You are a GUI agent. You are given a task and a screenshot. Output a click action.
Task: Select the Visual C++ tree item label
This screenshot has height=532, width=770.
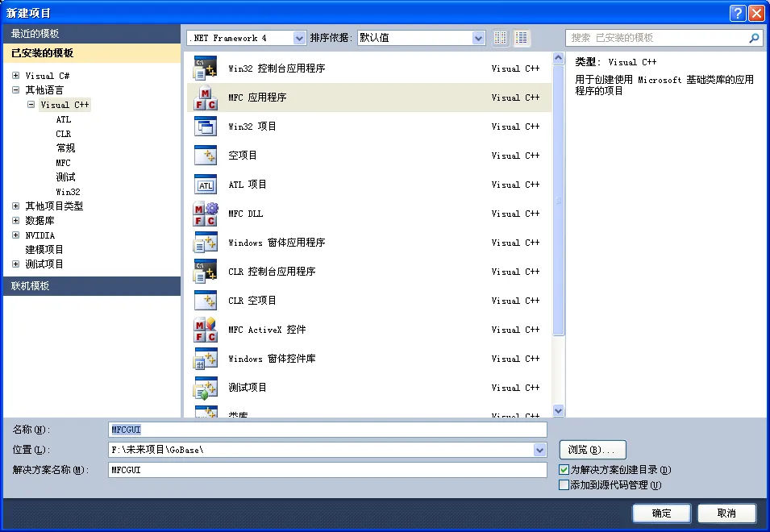(x=65, y=105)
